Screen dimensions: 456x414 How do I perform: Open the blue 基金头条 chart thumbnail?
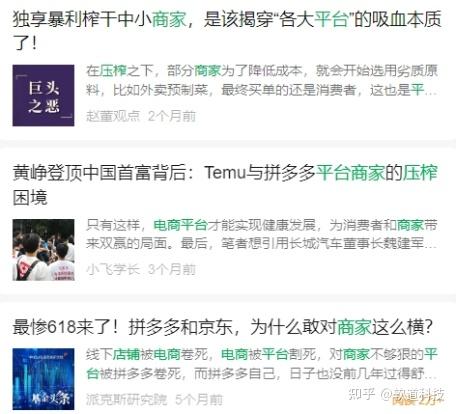coord(43,379)
